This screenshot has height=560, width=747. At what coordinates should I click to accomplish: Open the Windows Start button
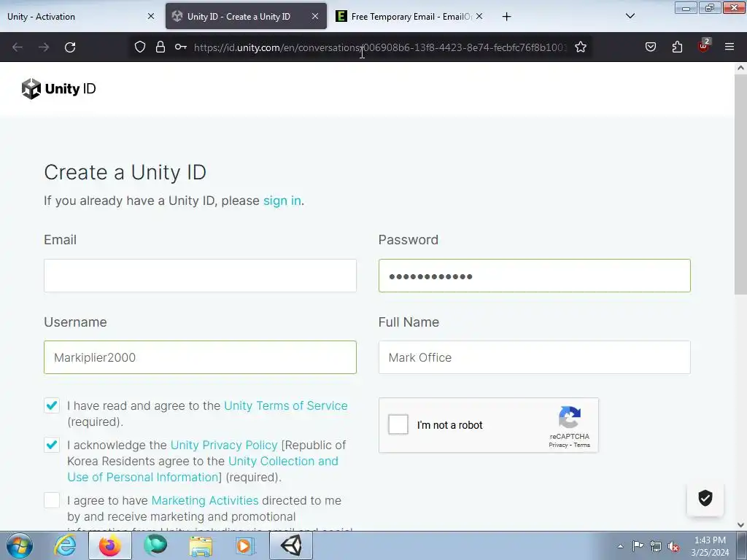click(20, 545)
